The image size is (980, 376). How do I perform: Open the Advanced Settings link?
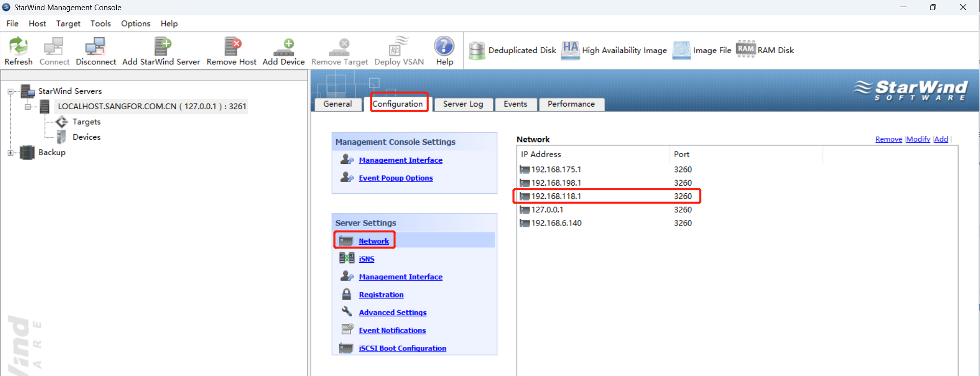[x=393, y=313]
